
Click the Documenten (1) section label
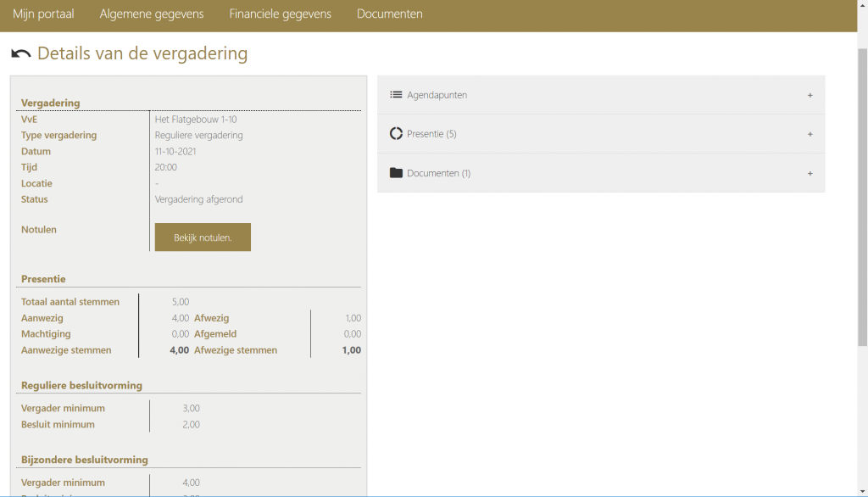click(438, 173)
